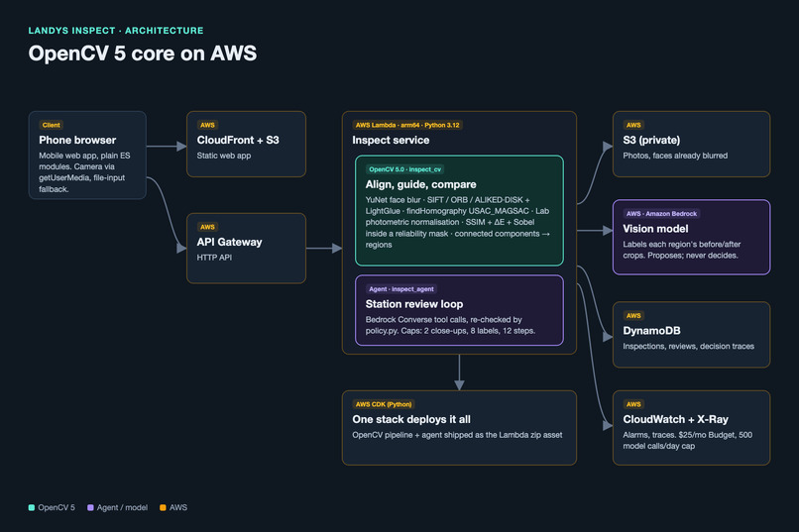Viewport: 799px width, 532px height.
Task: Click the AWS orange legend swatch
Action: [x=163, y=507]
